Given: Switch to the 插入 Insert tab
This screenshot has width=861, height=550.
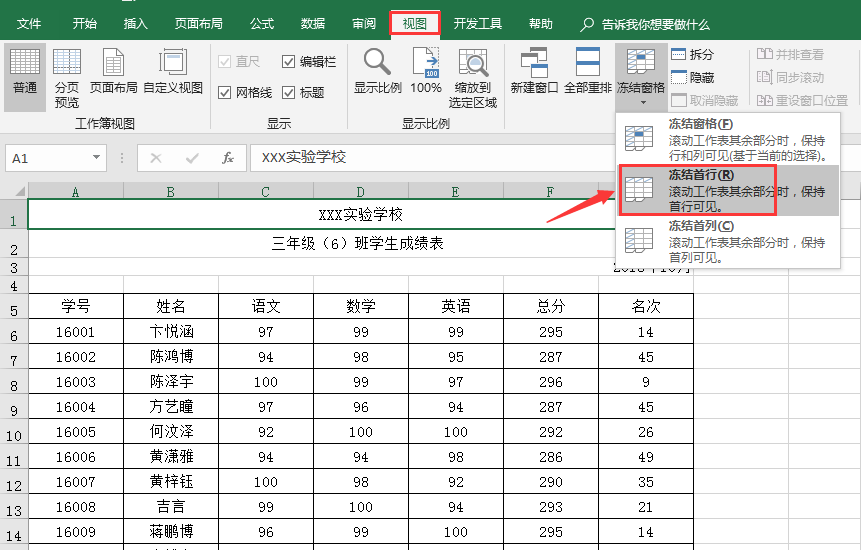Looking at the screenshot, I should pos(135,24).
